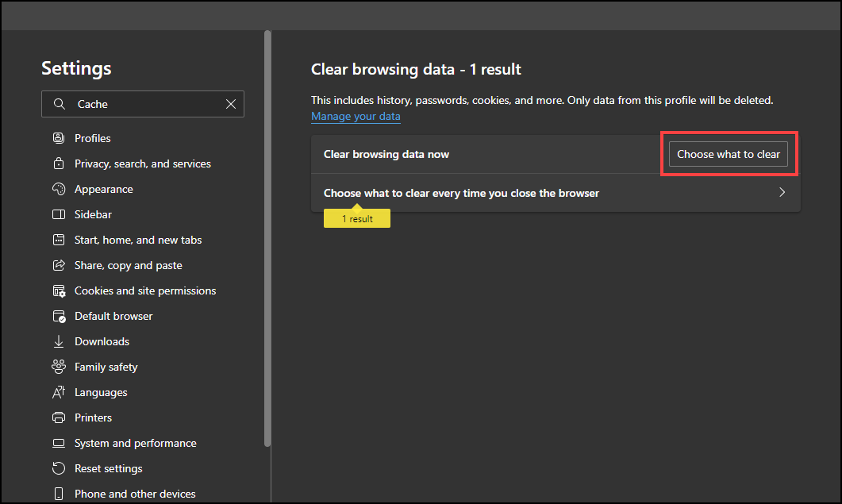This screenshot has width=842, height=504.
Task: Follow the Manage your data link
Action: 356,117
